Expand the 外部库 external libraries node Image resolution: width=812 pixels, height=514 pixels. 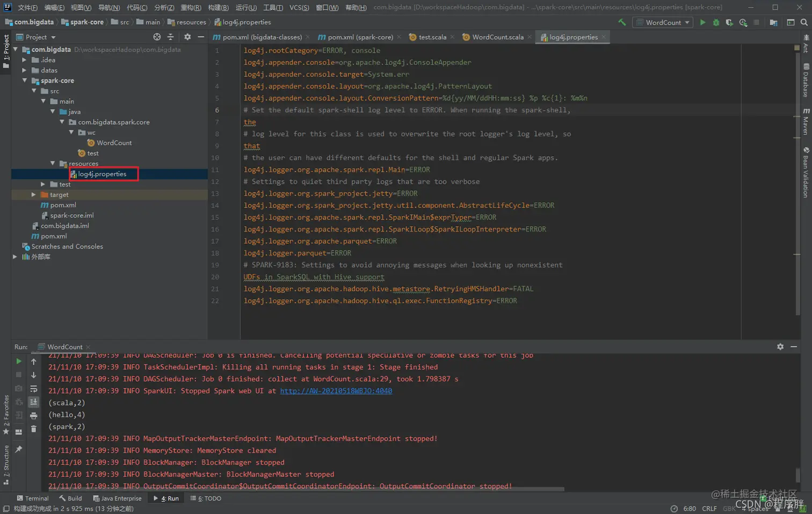pyautogui.click(x=15, y=257)
